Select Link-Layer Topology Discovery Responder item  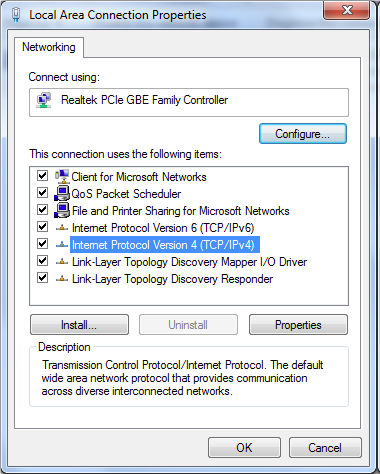(172, 279)
